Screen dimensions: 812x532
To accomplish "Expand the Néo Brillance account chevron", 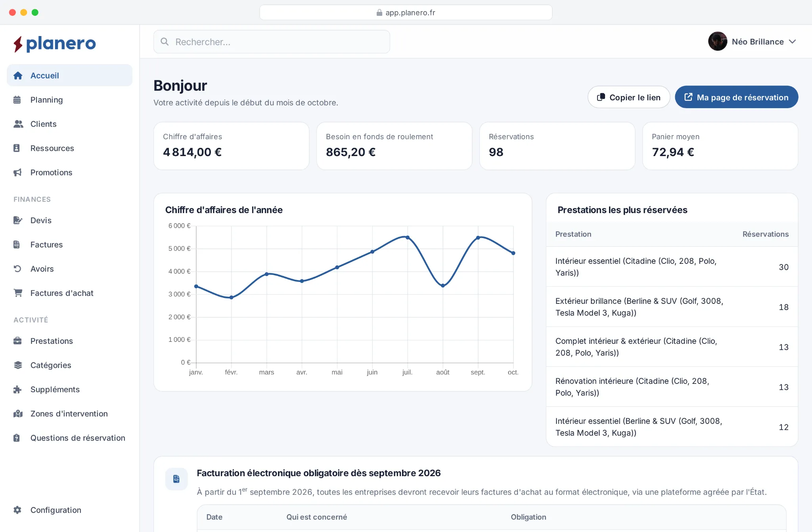I will (792, 42).
